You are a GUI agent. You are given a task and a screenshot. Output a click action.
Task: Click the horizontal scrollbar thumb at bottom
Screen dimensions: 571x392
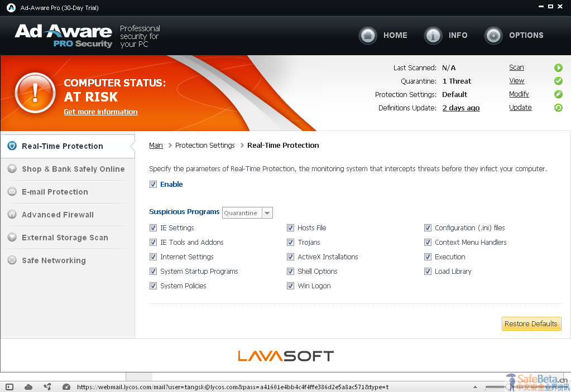click(139, 377)
